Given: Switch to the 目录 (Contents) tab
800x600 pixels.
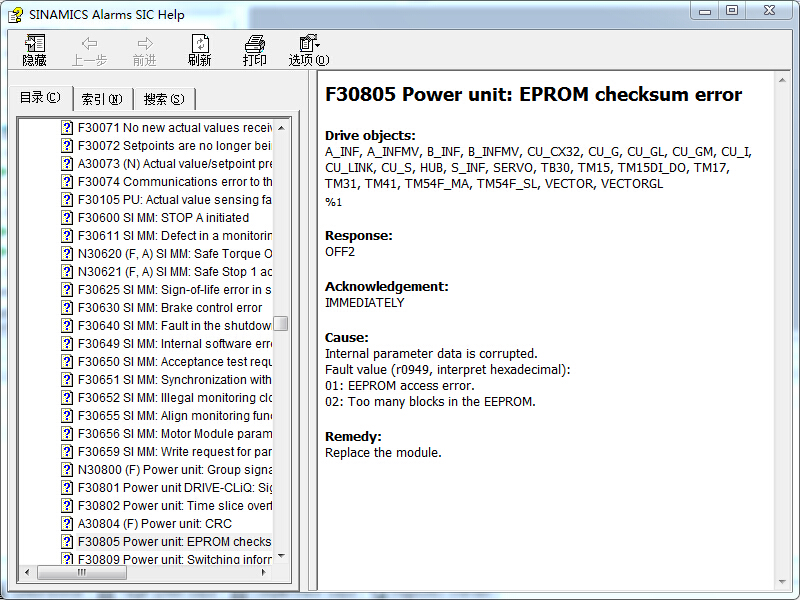Looking at the screenshot, I should point(40,97).
